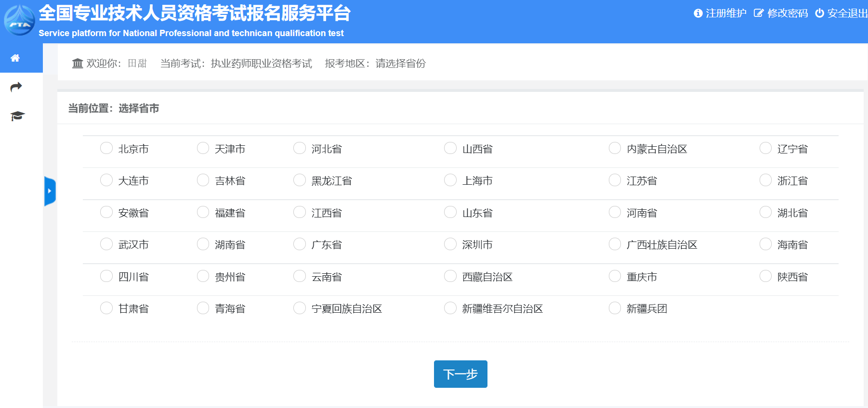Select 重庆市 radio button

(615, 276)
